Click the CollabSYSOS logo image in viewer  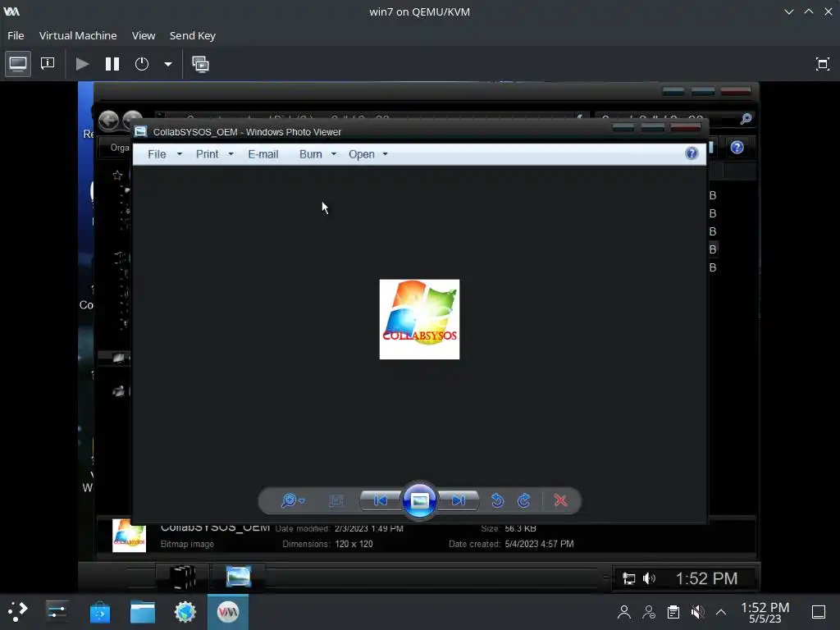point(419,319)
